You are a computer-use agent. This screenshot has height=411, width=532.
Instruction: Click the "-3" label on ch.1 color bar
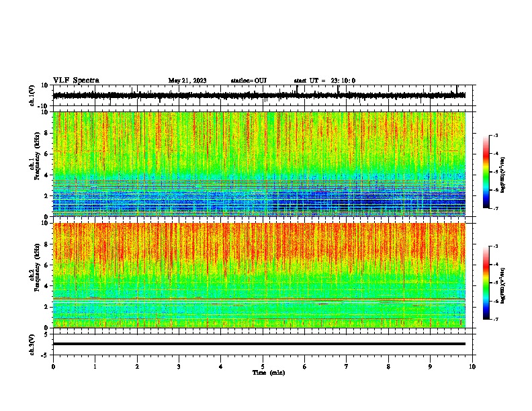click(495, 136)
